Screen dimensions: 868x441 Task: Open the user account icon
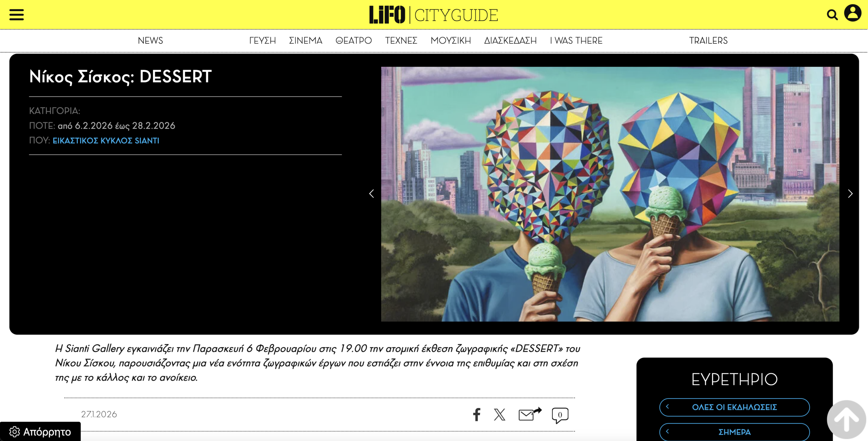852,13
